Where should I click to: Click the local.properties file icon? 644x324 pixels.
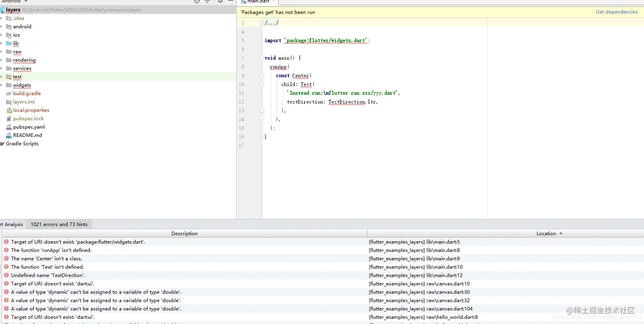[x=9, y=110]
